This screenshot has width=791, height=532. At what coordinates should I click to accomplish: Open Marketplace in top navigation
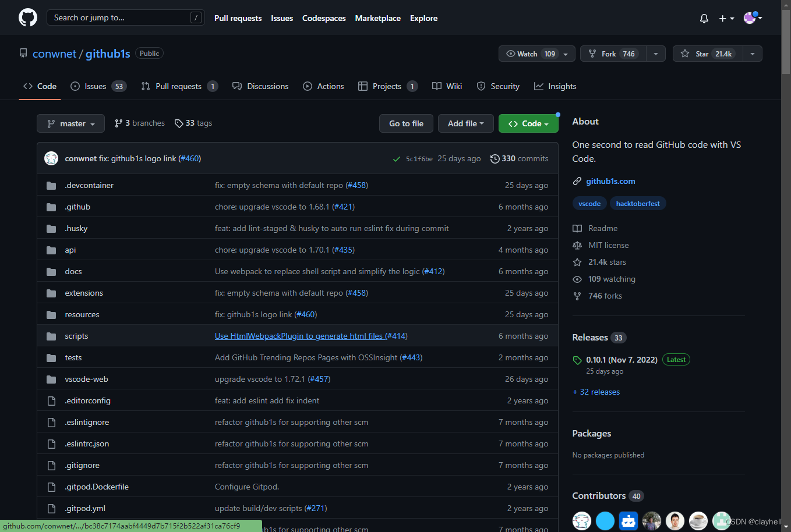[x=378, y=19]
